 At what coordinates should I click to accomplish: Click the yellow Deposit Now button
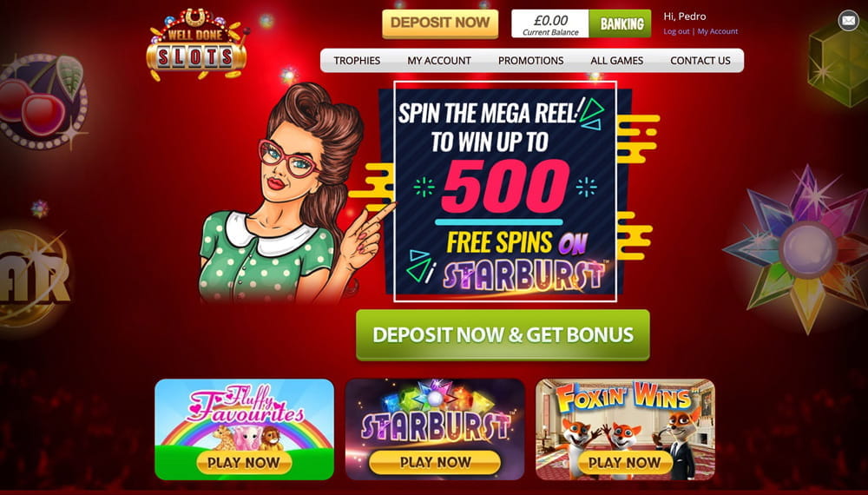(440, 23)
